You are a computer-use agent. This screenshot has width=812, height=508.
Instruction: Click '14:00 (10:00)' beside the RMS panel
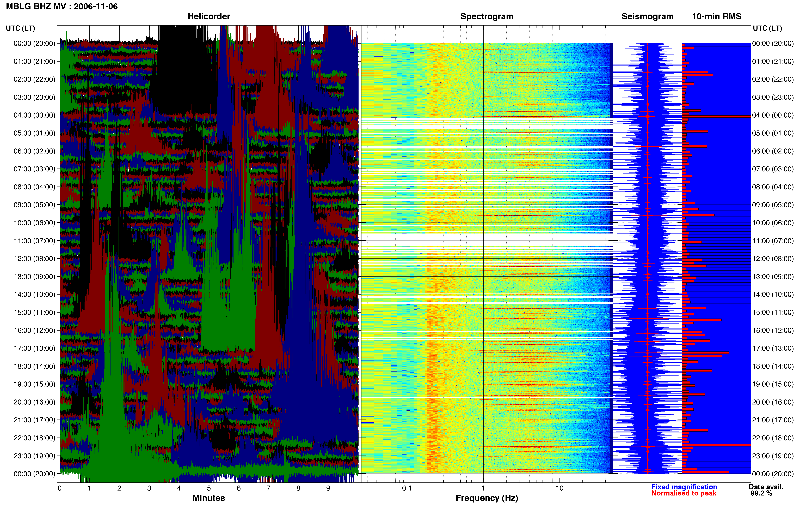click(773, 295)
